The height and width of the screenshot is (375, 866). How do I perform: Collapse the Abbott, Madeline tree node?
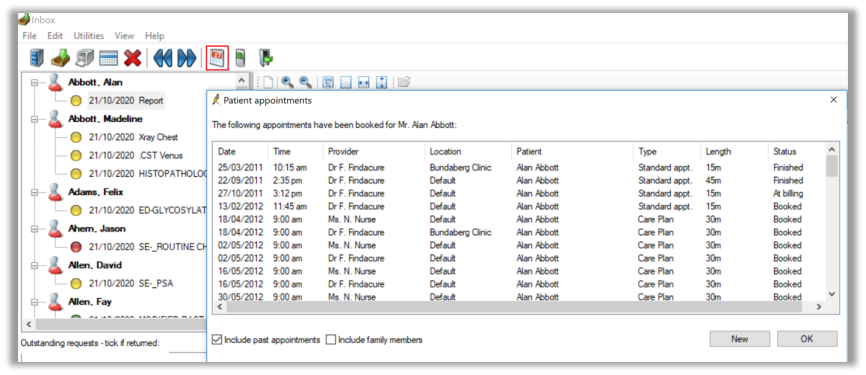coord(35,119)
